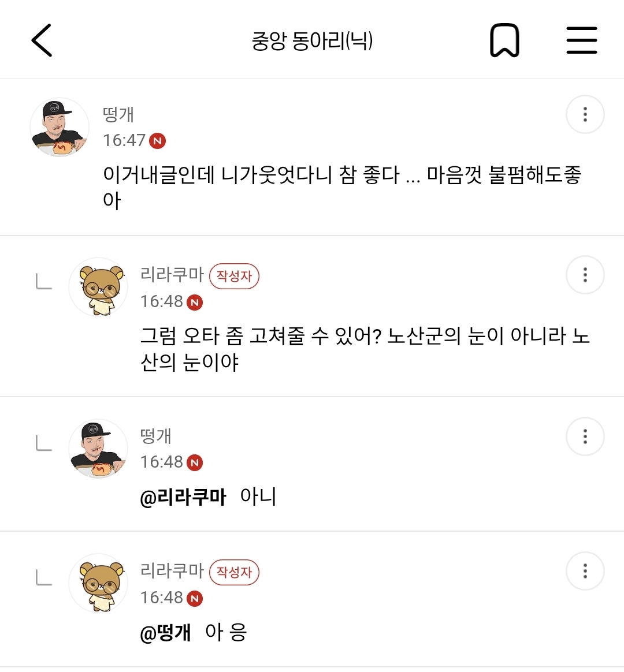Tap 리라쿠마's bear avatar on the last reply
Image resolution: width=624 pixels, height=672 pixels.
point(99,584)
